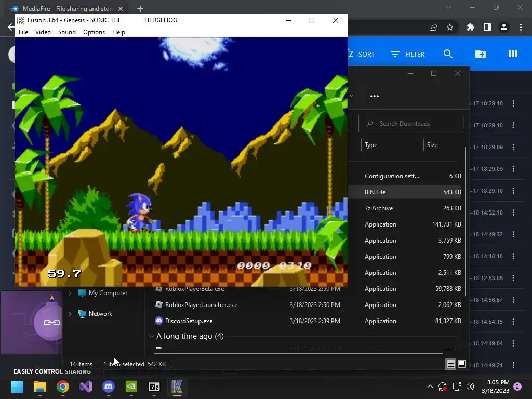Expand My Computer tree node
The width and height of the screenshot is (532, 399).
pos(70,293)
